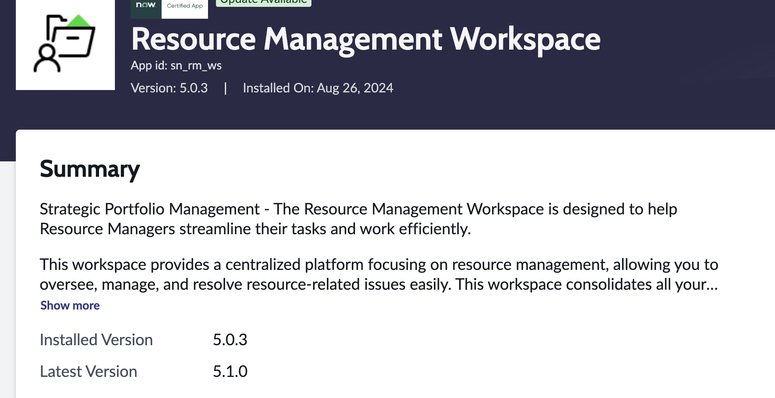Image resolution: width=775 pixels, height=398 pixels.
Task: Expand the summary with Show more
Action: click(x=70, y=306)
